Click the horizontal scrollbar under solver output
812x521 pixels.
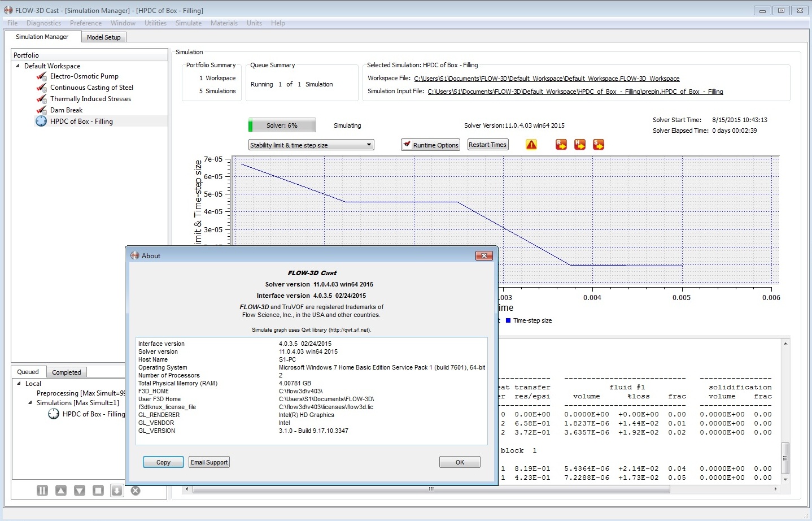pyautogui.click(x=431, y=489)
